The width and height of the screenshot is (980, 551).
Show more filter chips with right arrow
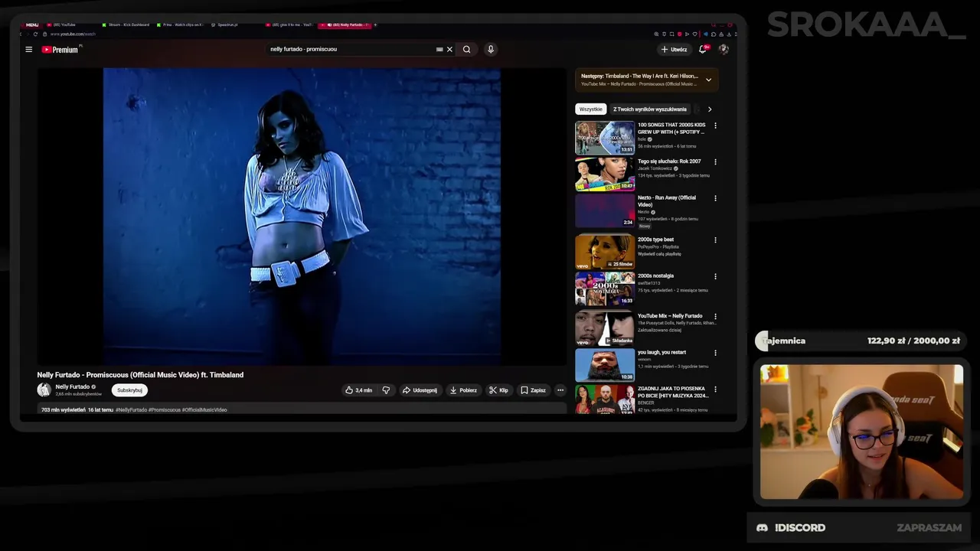(x=710, y=109)
